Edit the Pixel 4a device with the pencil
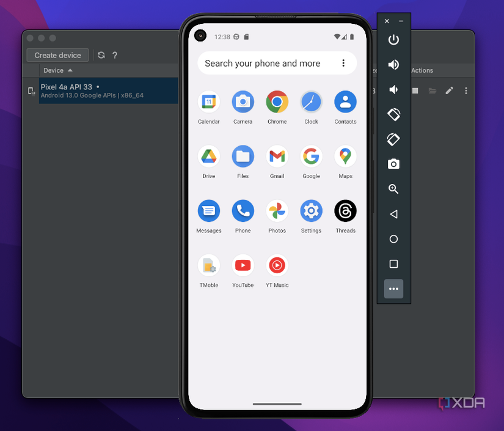Image resolution: width=504 pixels, height=431 pixels. [x=449, y=90]
